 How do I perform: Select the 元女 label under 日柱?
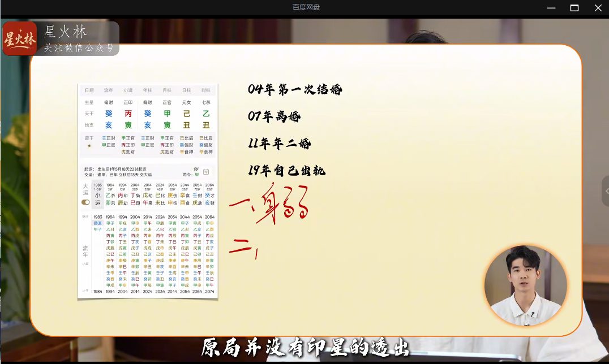pyautogui.click(x=186, y=102)
